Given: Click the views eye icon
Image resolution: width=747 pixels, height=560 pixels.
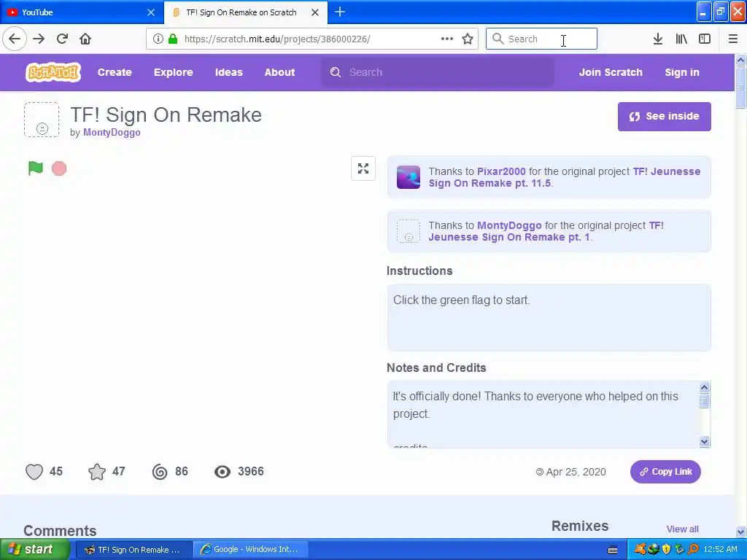Looking at the screenshot, I should click(x=222, y=472).
